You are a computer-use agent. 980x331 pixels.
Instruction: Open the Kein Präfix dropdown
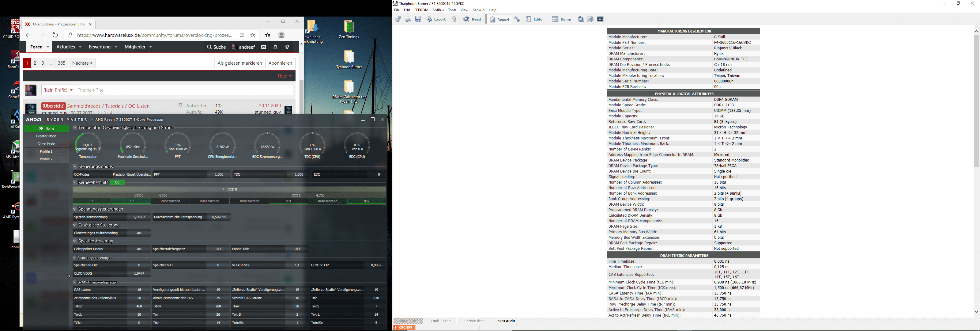tap(58, 90)
